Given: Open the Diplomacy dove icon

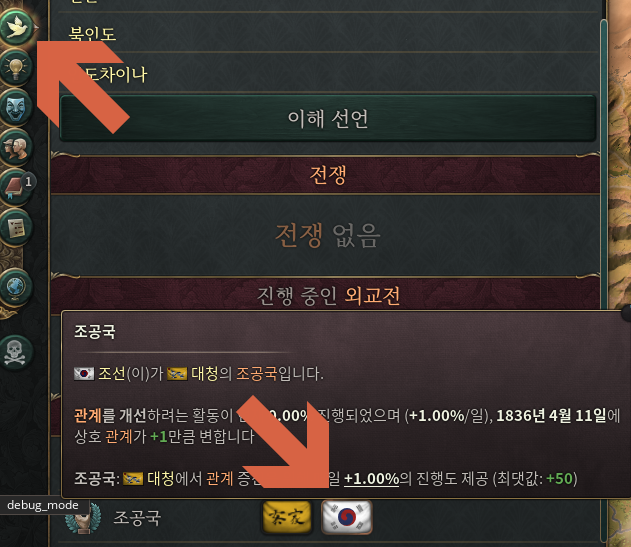Looking at the screenshot, I should coord(16,27).
